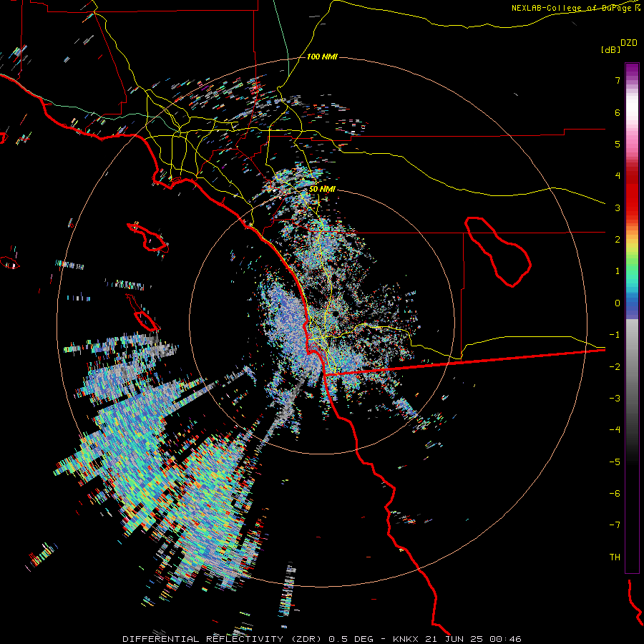Click the -3 dB scale value
The height and width of the screenshot is (644, 644).
(615, 399)
